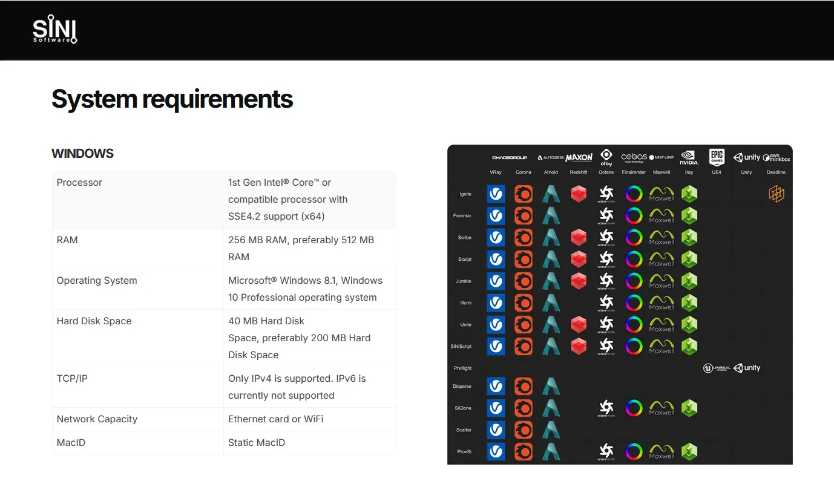Click the Jumble row label in chart
The width and height of the screenshot is (834, 504).
[x=463, y=281]
